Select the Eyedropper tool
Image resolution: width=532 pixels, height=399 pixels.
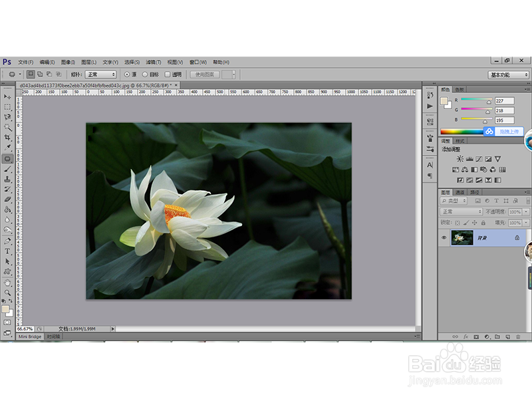pos(7,148)
